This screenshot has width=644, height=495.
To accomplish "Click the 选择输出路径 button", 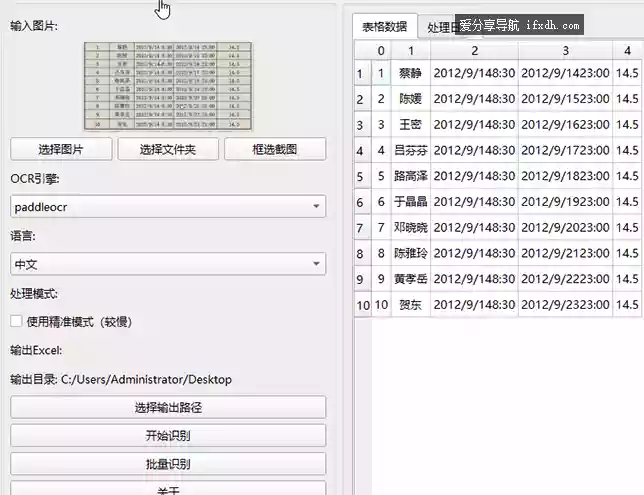I will point(168,407).
